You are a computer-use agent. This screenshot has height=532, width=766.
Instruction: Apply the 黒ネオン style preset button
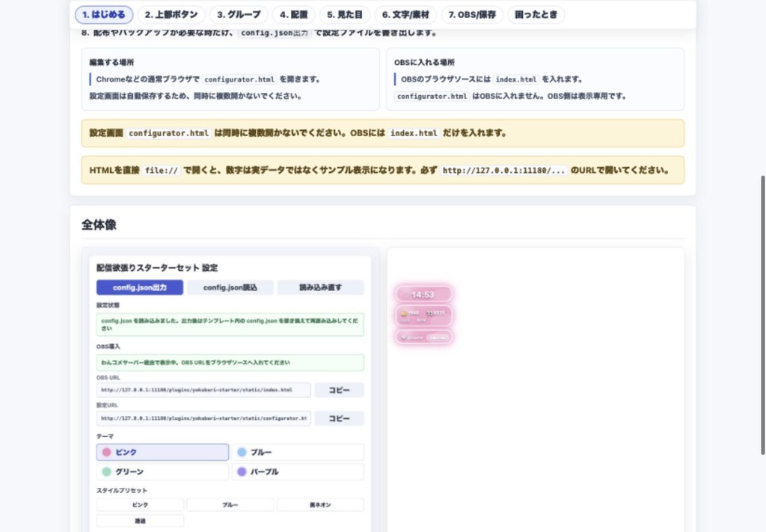pos(320,504)
